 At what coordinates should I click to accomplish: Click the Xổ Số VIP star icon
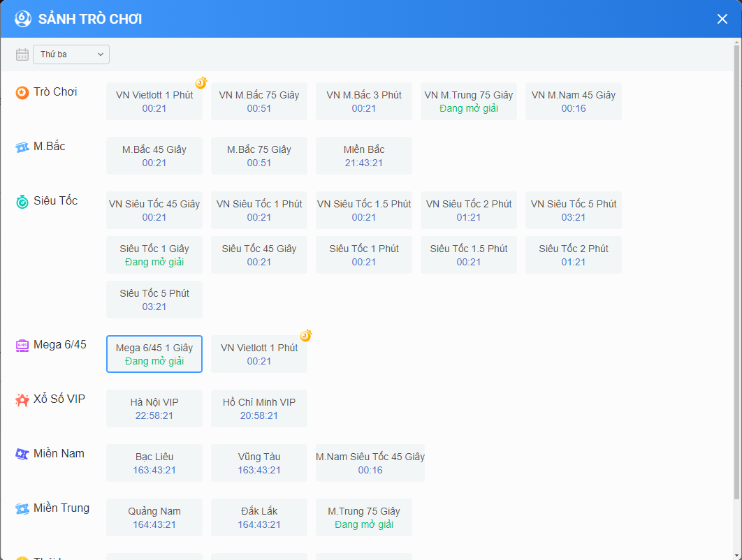(22, 399)
